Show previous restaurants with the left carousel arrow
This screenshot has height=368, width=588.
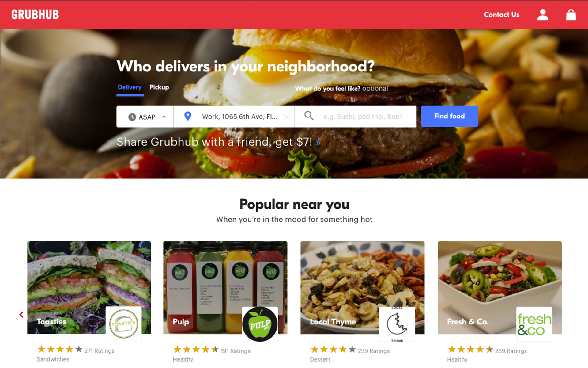click(21, 315)
